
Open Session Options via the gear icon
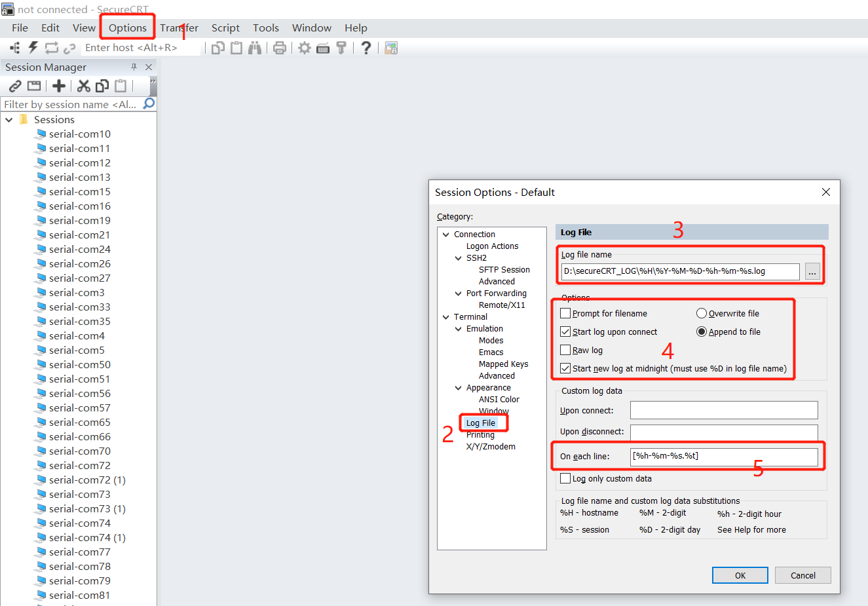[305, 48]
